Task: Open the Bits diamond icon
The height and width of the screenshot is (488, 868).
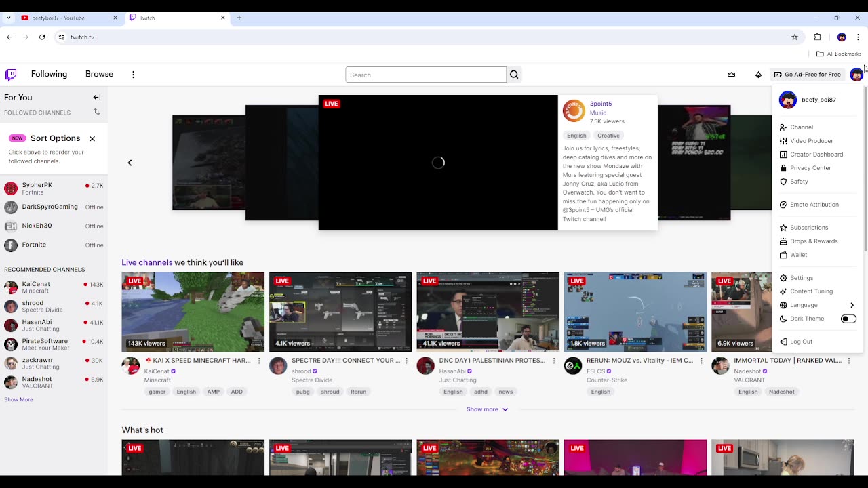Action: [x=758, y=75]
